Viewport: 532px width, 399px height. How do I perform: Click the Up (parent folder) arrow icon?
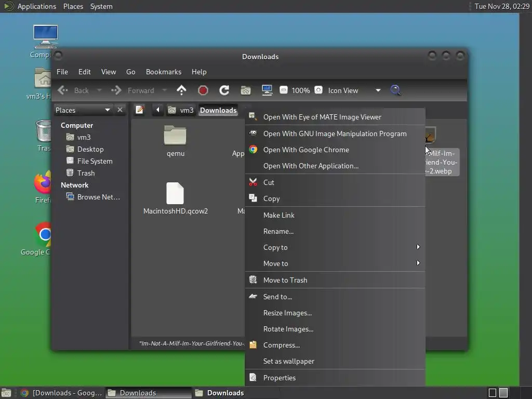pos(181,90)
